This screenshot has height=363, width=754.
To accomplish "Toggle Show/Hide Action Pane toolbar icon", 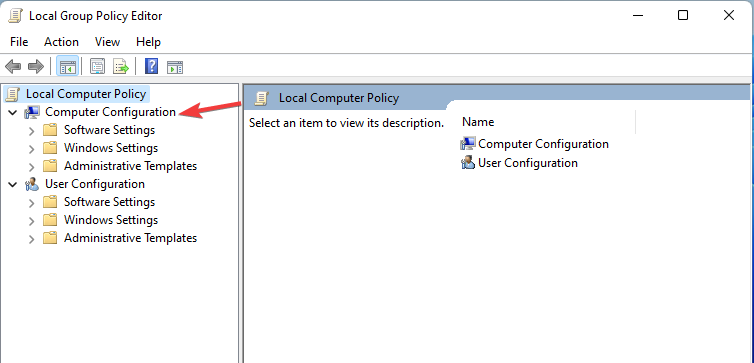I will [x=175, y=67].
